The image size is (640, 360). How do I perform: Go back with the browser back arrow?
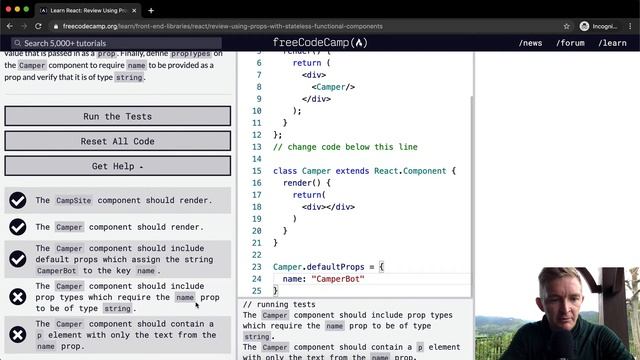tap(9, 26)
